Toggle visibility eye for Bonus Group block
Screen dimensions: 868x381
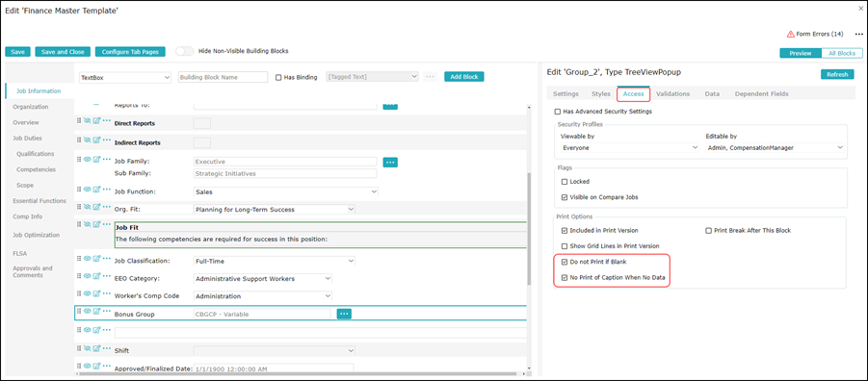point(87,312)
